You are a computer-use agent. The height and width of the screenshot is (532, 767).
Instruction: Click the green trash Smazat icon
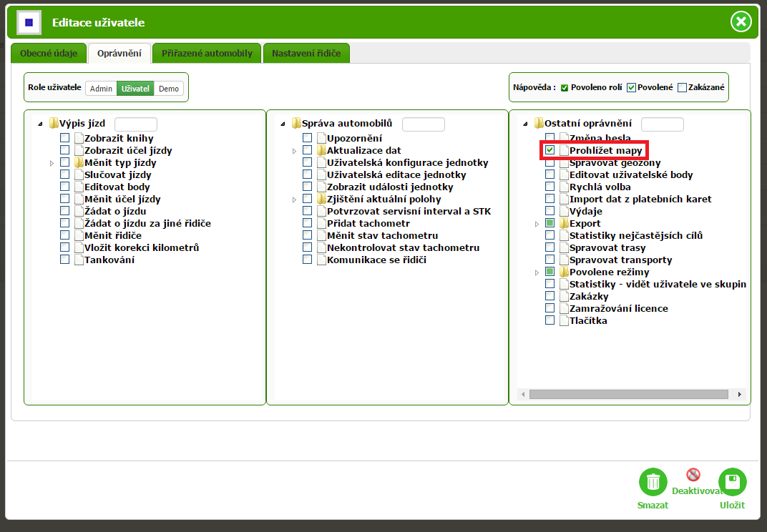(x=653, y=482)
